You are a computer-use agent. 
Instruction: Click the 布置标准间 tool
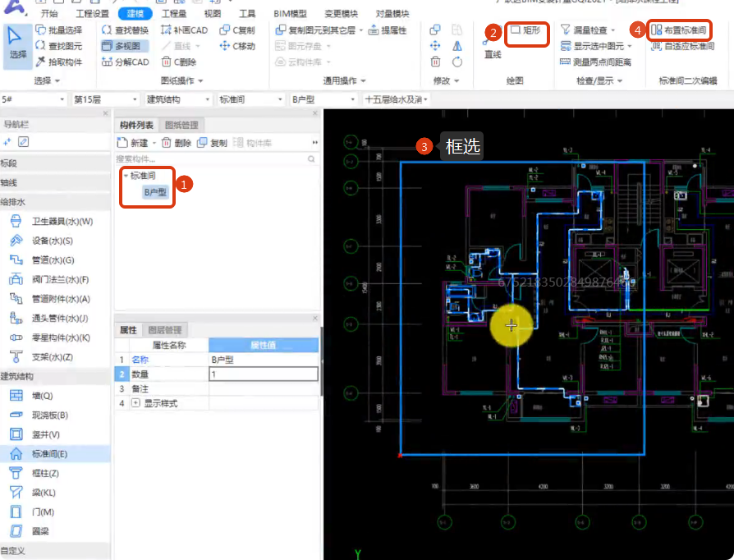pyautogui.click(x=681, y=30)
